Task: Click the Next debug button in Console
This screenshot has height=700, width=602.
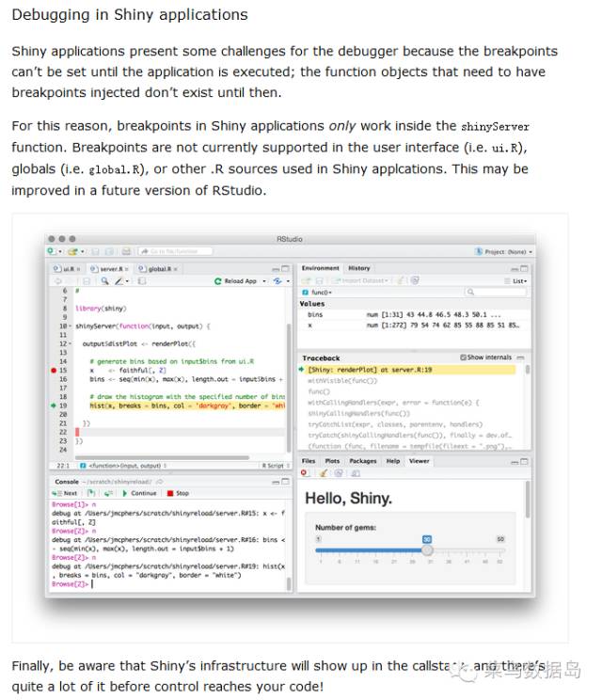Action: [65, 493]
